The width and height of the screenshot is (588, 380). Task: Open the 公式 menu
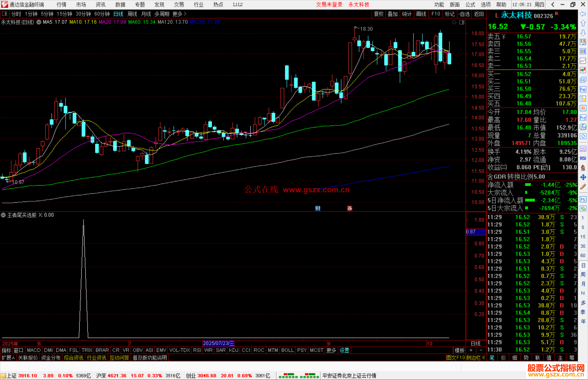click(x=470, y=5)
